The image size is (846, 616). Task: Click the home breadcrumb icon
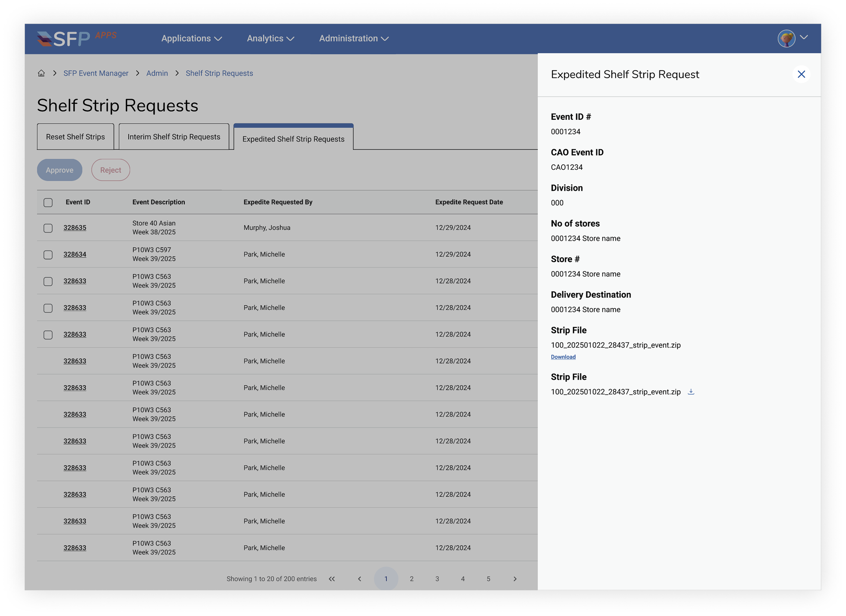tap(41, 73)
